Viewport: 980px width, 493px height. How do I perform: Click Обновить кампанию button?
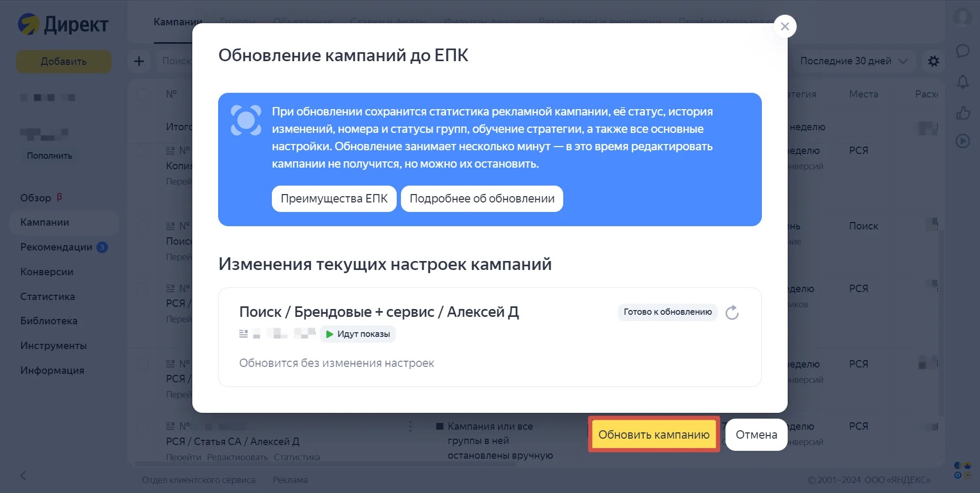(654, 435)
